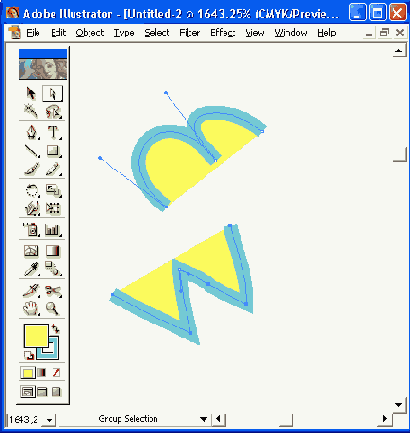The height and width of the screenshot is (433, 410).
Task: Swap fill and stroke colors arrow
Action: coord(56,329)
